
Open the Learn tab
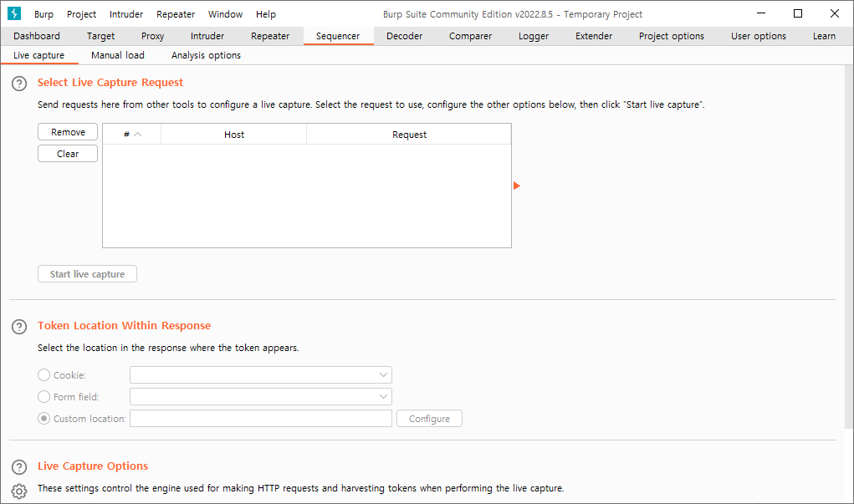[x=825, y=36]
